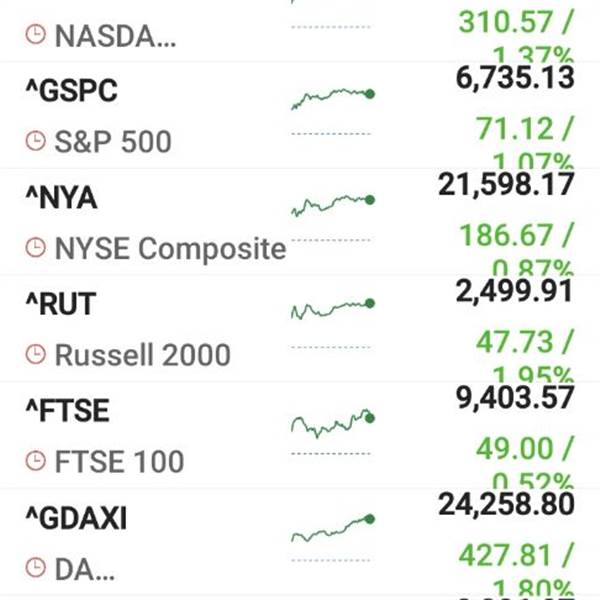Click the DAX price 24,258.80

tap(506, 504)
